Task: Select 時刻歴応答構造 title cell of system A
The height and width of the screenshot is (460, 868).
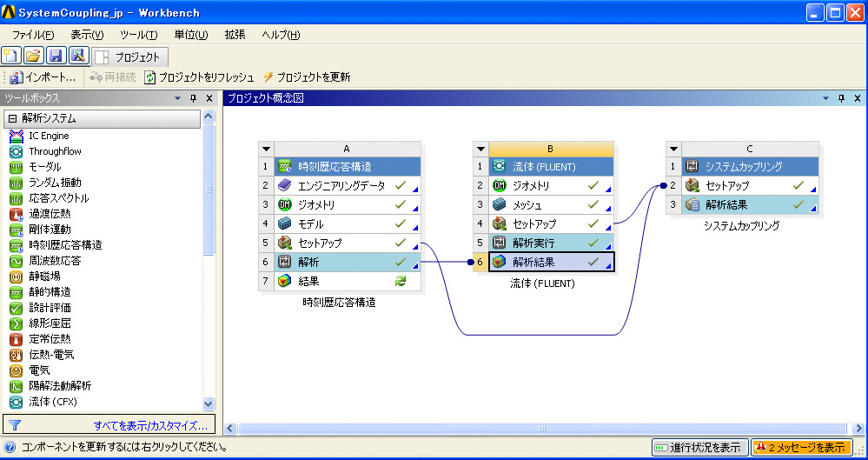Action: (347, 166)
